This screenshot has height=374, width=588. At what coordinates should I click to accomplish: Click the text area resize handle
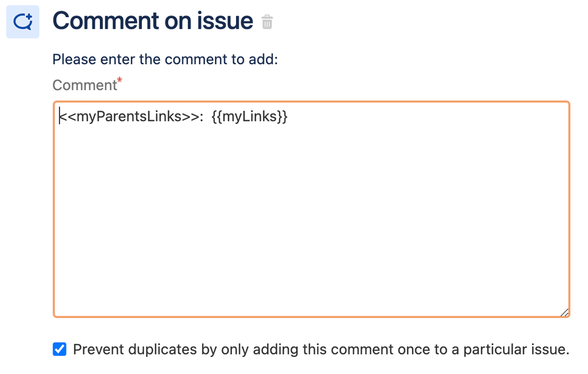click(564, 312)
